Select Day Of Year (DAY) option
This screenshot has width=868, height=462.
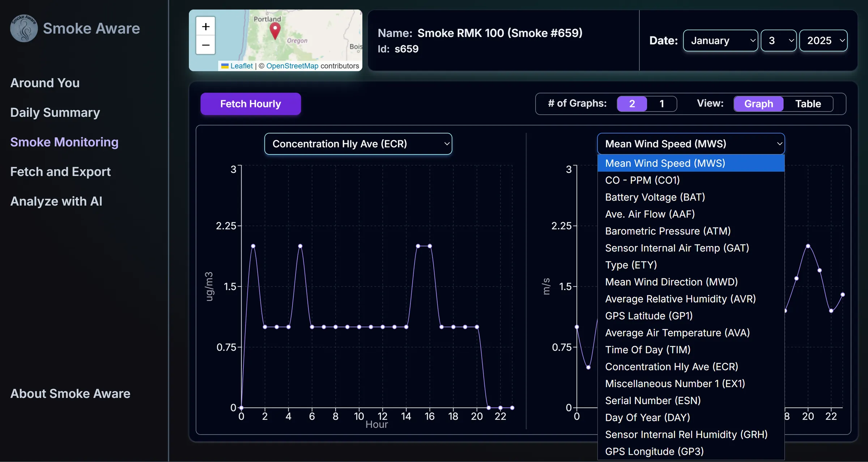691,418
